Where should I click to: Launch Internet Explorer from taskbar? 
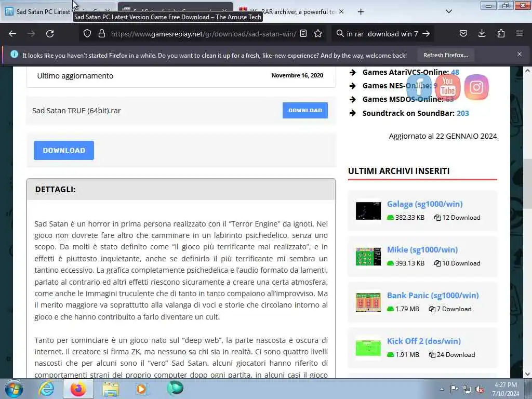point(46,389)
